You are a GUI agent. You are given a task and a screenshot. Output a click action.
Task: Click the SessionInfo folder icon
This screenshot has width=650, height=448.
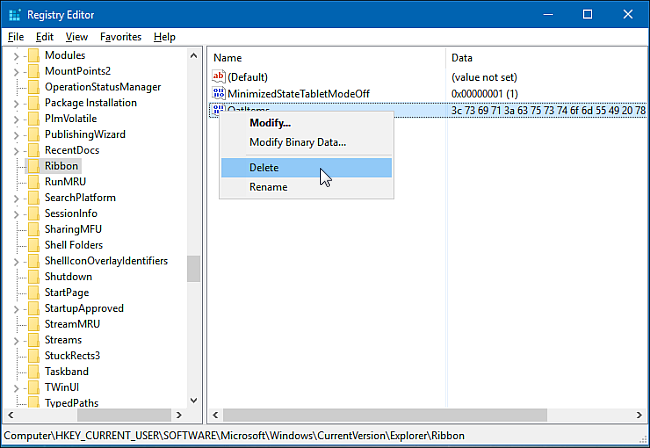click(34, 214)
